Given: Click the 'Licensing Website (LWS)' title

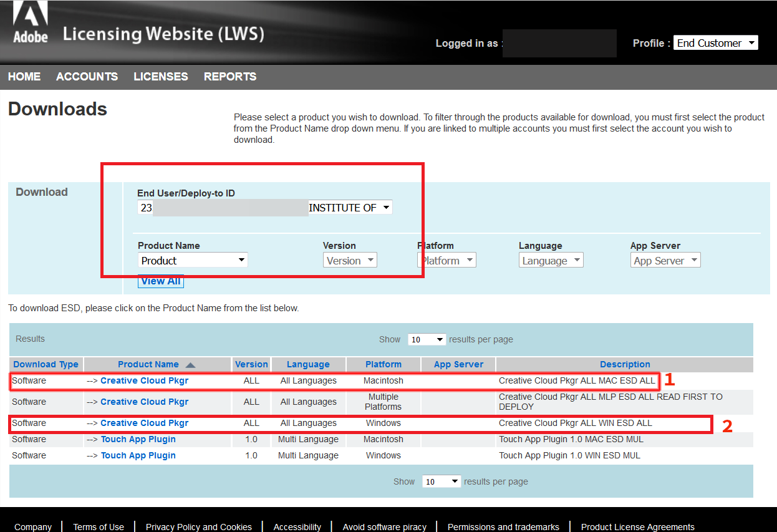Looking at the screenshot, I should click(163, 34).
